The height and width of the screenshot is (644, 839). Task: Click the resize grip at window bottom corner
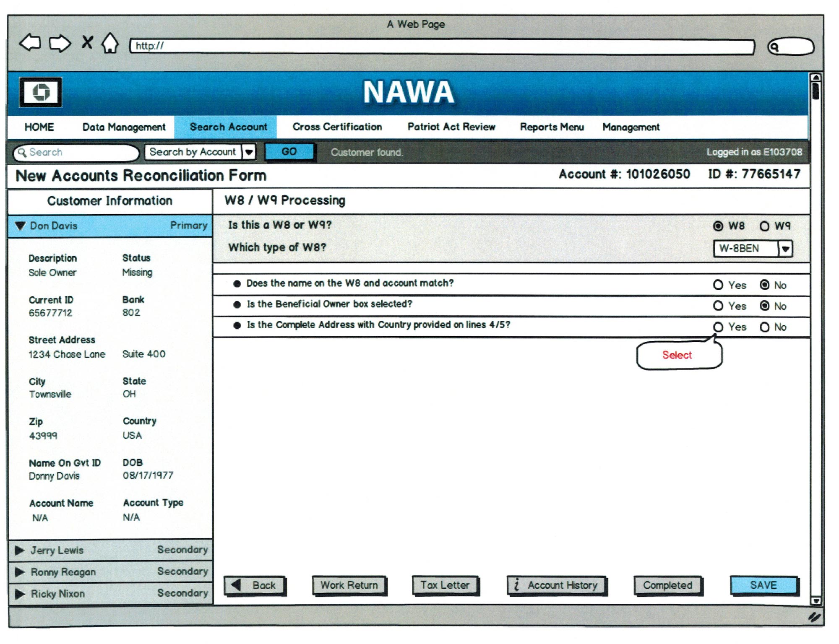click(814, 617)
